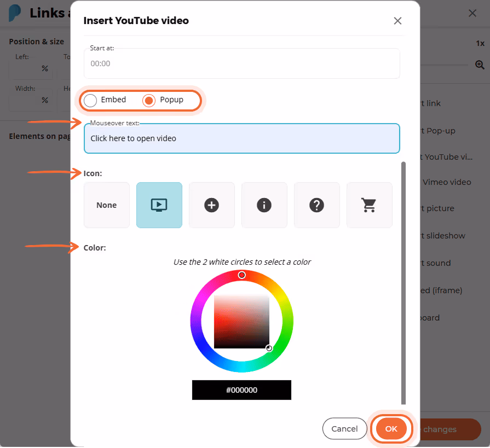
Task: Choose the plus circle icon
Action: pos(211,205)
